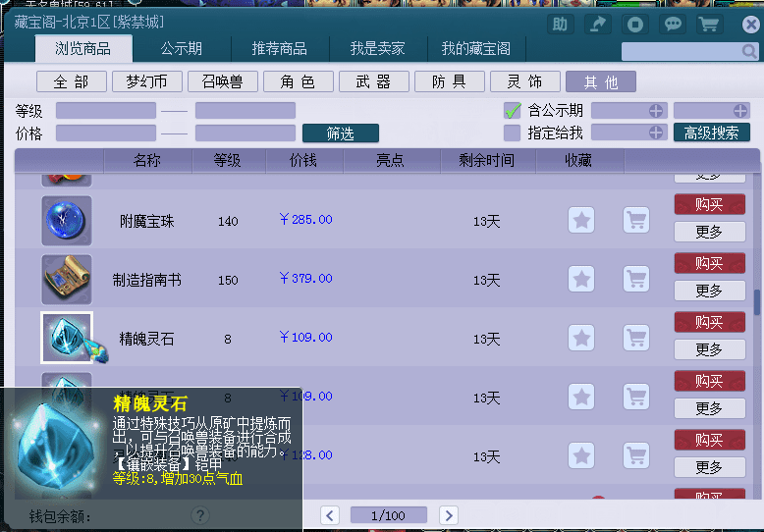Open 高级搜索 advanced search
764x532 pixels.
pos(712,133)
